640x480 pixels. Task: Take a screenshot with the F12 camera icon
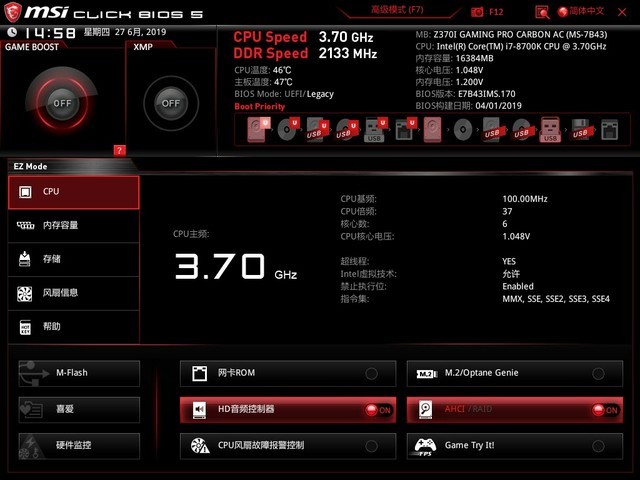(x=477, y=12)
